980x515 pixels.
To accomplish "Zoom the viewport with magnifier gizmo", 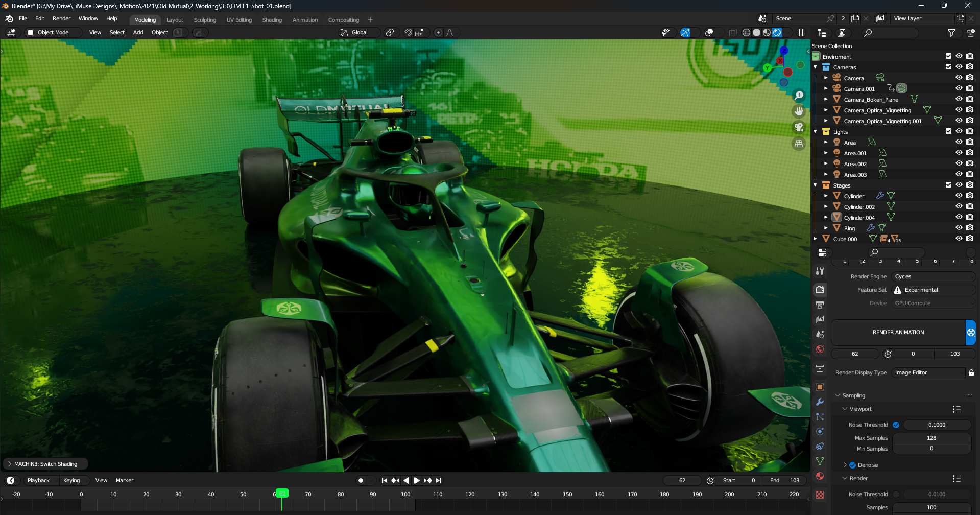I will pyautogui.click(x=799, y=96).
